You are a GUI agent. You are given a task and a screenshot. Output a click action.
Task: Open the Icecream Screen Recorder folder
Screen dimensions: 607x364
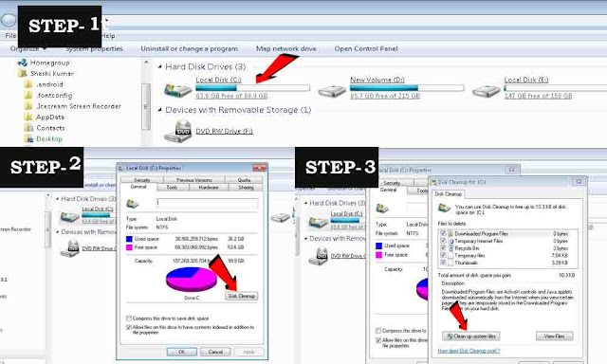(28, 106)
